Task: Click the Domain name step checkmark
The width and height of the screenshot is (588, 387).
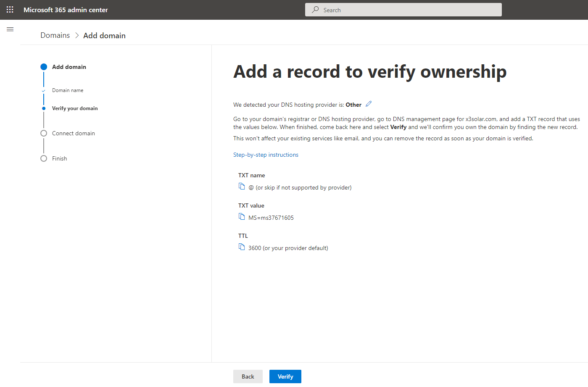Action: [x=44, y=91]
